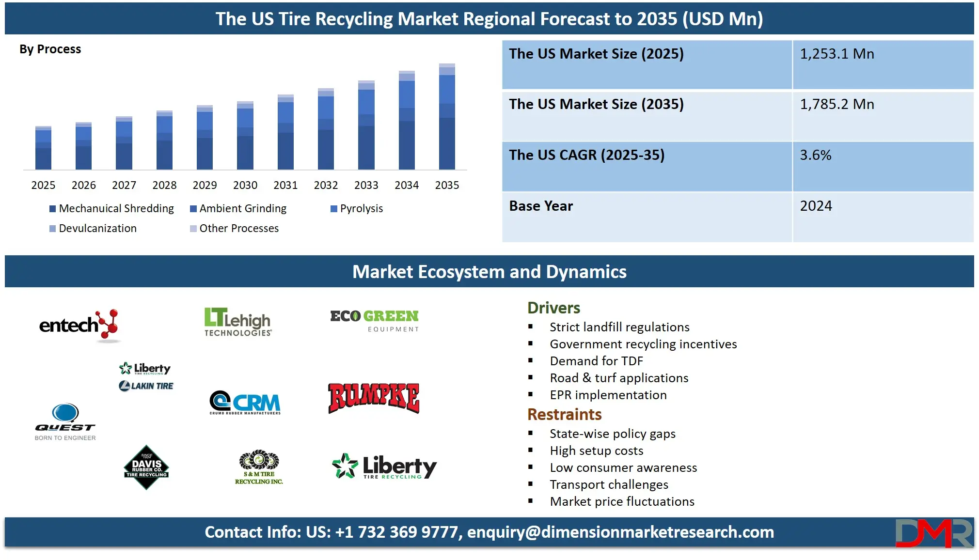
Task: Click the Pyrolysis legend swatch
Action: [333, 209]
